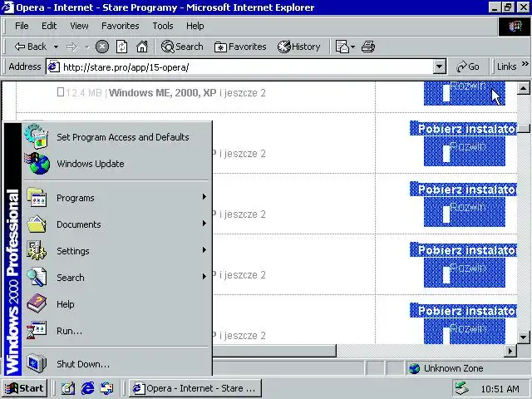This screenshot has height=399, width=532.
Task: Click the vertical scrollbar up arrow
Action: click(x=523, y=88)
